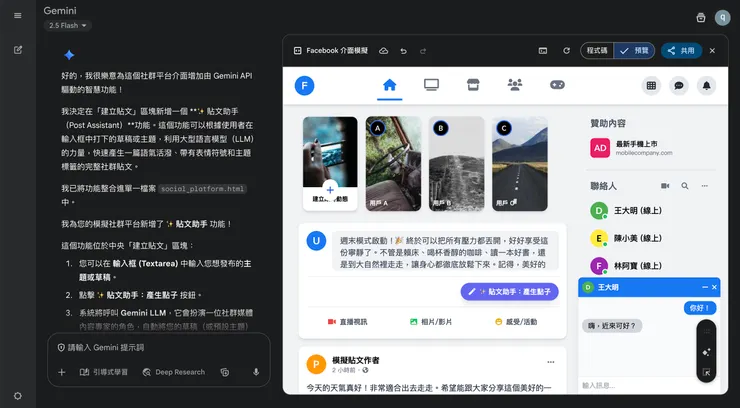Viewport: 740px width, 408px height.
Task: Click the redo arrow in canvas header
Action: tap(423, 50)
